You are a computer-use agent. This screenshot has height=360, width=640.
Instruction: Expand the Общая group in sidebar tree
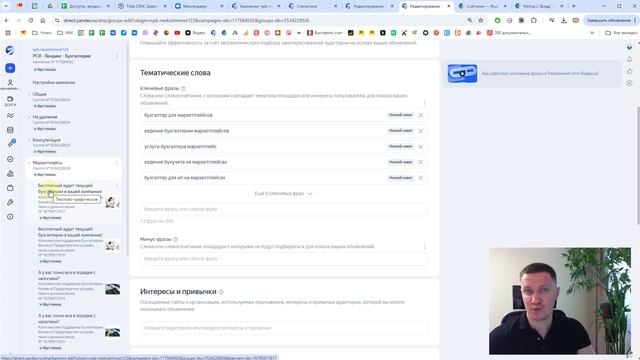coord(29,94)
